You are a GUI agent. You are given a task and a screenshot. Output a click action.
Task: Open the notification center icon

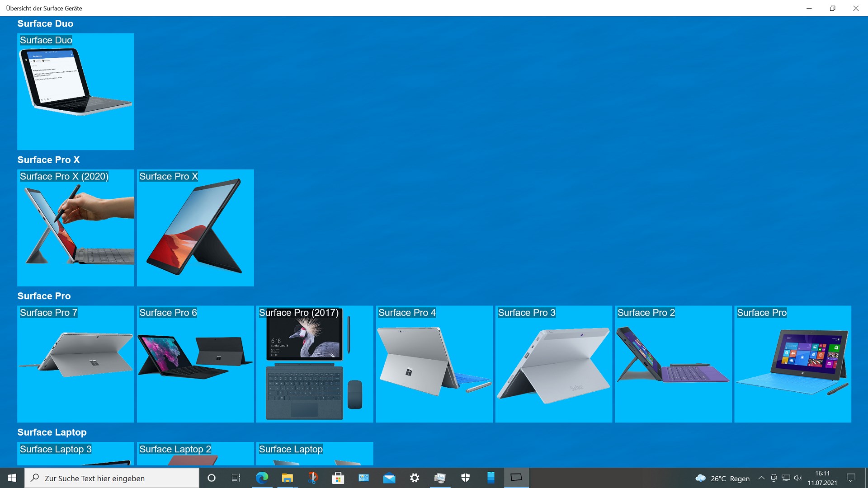pos(851,478)
